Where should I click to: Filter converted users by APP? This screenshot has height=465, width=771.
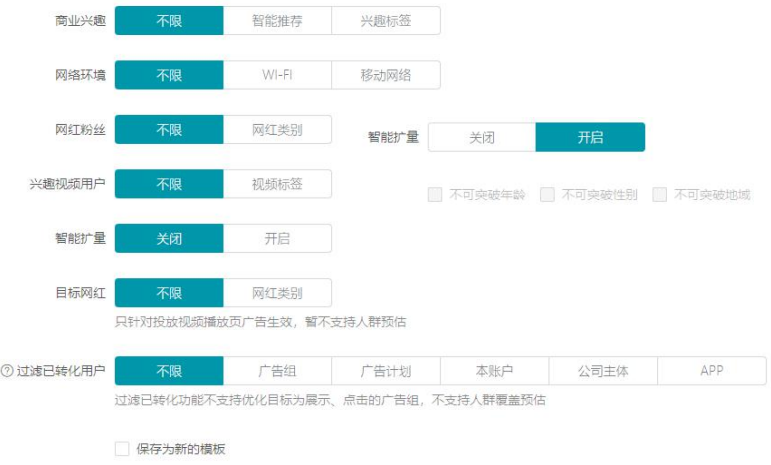(x=712, y=371)
